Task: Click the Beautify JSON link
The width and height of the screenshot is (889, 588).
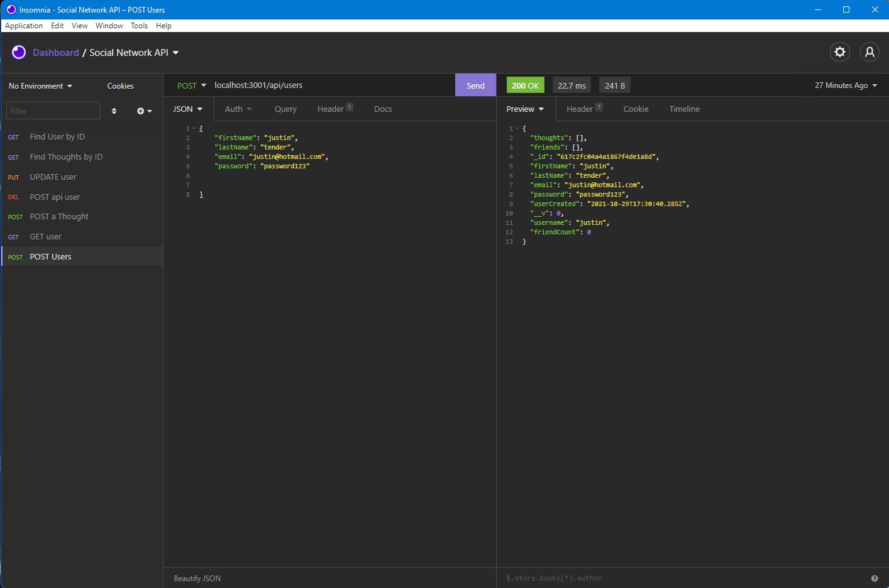Action: tap(197, 578)
